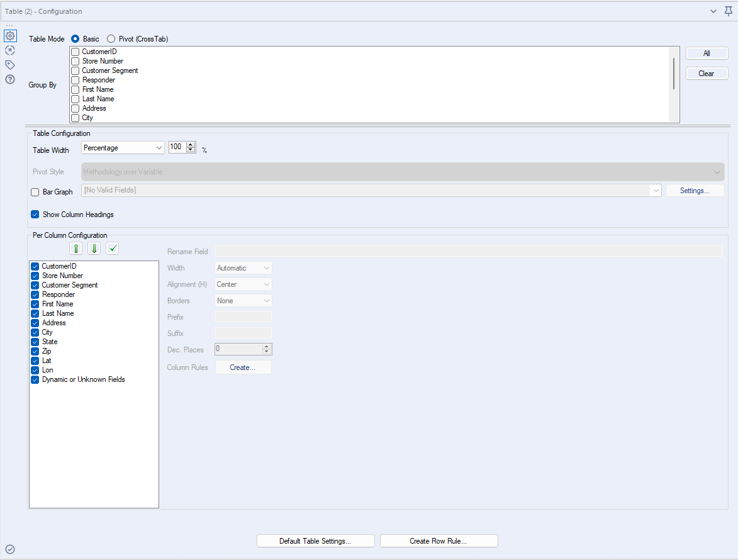Image resolution: width=738 pixels, height=560 pixels.
Task: Uncheck Lon in Per Column list
Action: point(35,370)
